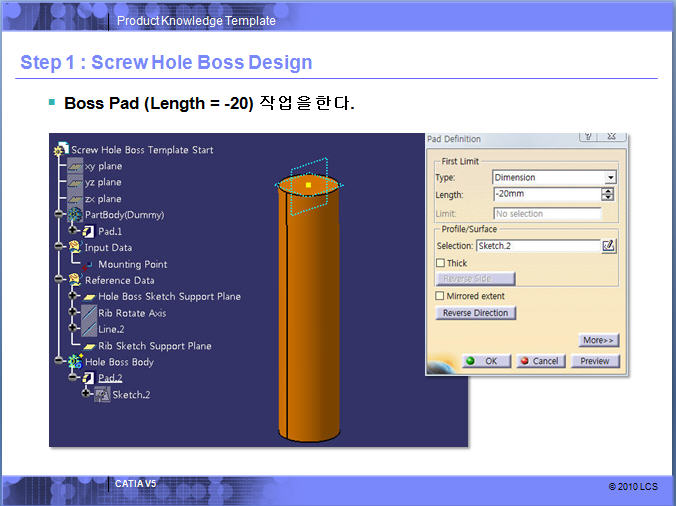The image size is (676, 506).
Task: Expand the Sketch.2 tree node
Action: pyautogui.click(x=86, y=395)
